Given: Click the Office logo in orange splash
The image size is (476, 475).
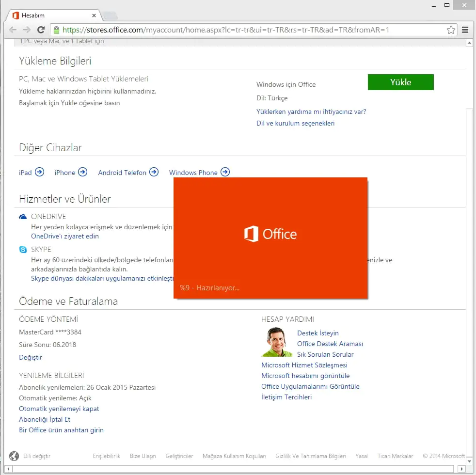Looking at the screenshot, I should 270,234.
